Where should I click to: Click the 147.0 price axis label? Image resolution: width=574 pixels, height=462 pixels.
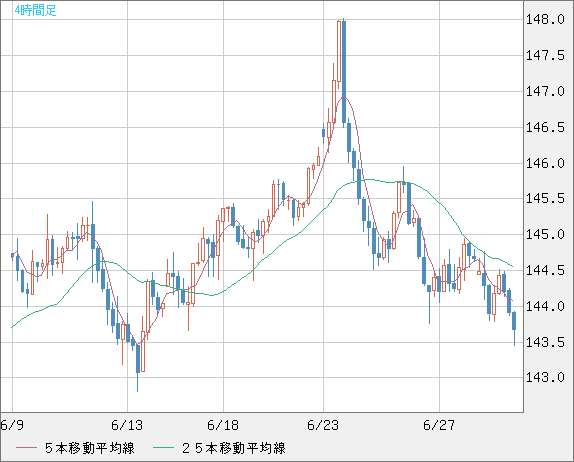545,92
